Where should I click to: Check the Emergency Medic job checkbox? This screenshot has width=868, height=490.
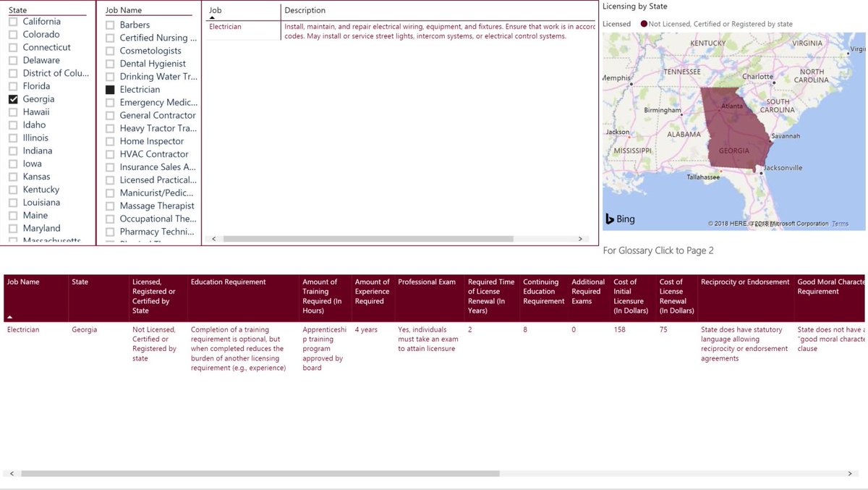[110, 103]
